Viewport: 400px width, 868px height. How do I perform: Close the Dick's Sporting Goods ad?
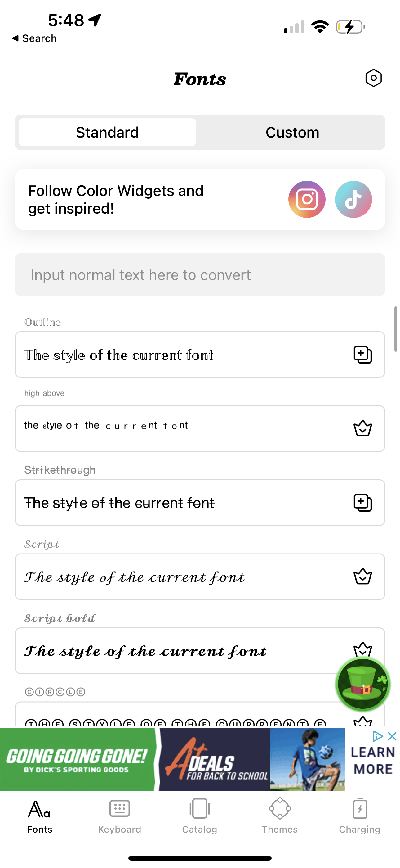392,736
